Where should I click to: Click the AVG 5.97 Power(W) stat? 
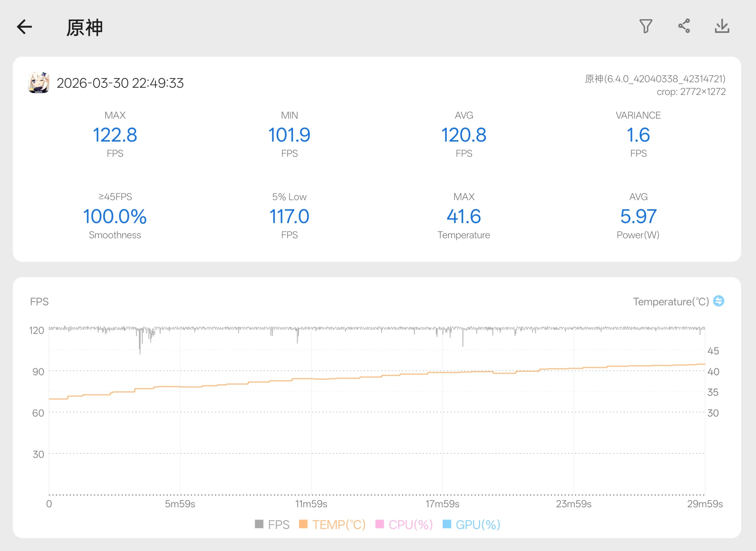click(638, 216)
